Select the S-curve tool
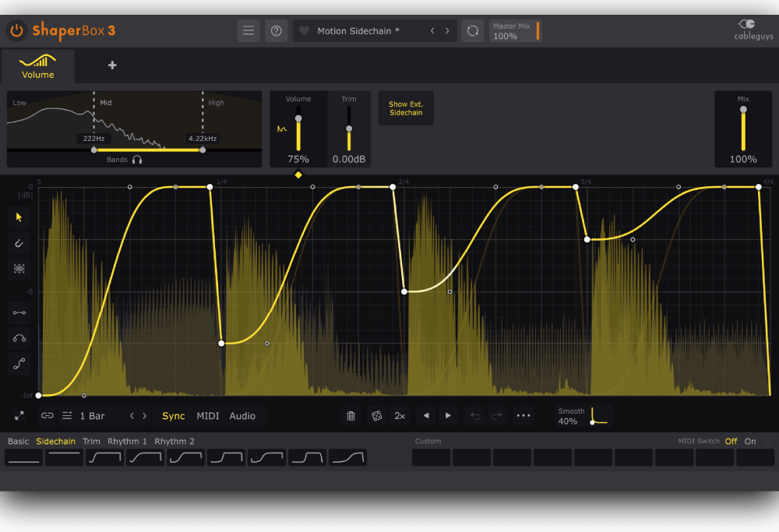Image resolution: width=779 pixels, height=532 pixels. 19,364
